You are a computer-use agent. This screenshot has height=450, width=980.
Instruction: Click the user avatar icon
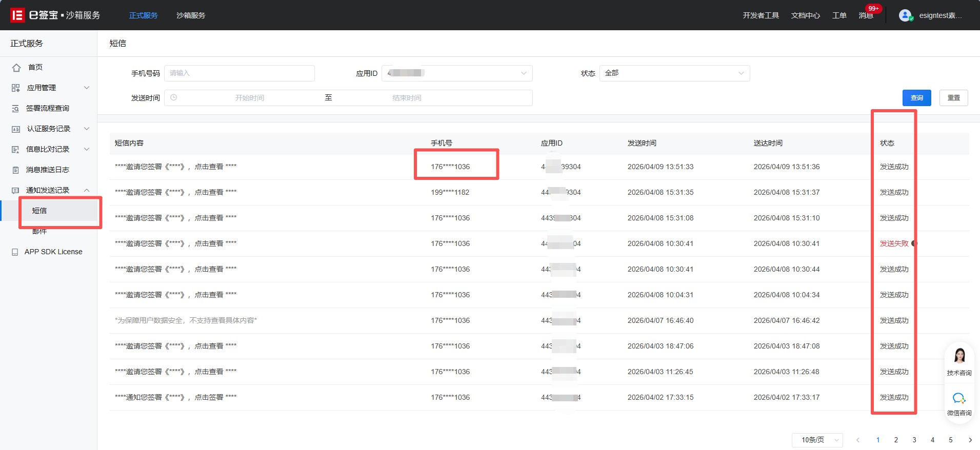pyautogui.click(x=905, y=15)
